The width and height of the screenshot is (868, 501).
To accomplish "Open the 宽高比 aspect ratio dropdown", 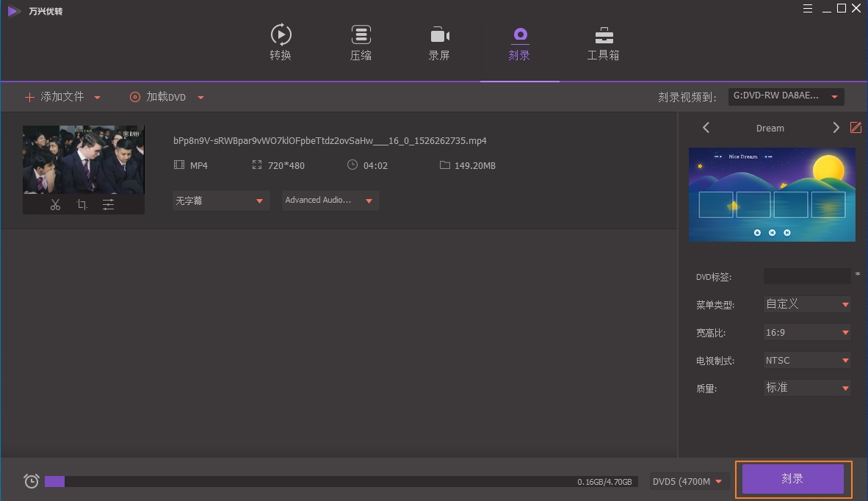I will point(806,332).
